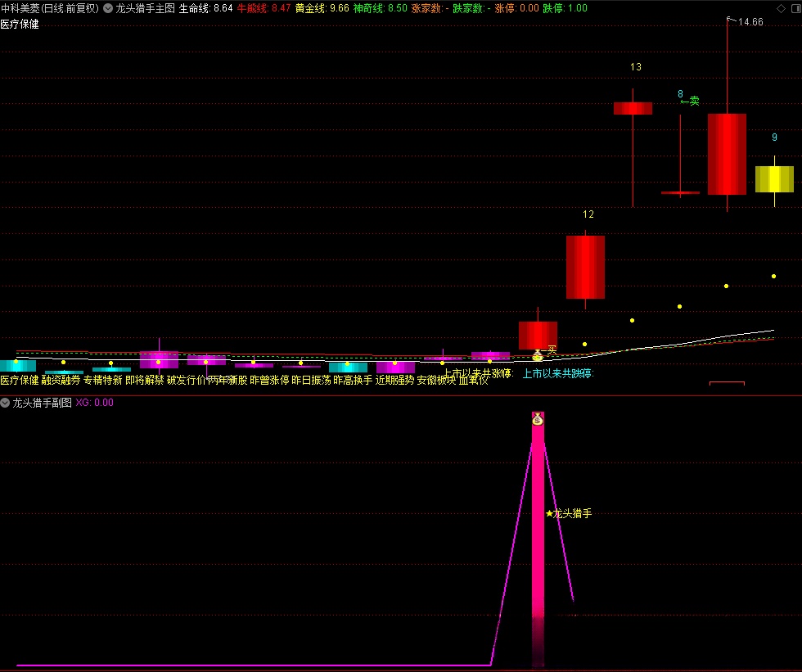Click the red candlestick labeled 12
This screenshot has height=672, width=802.
(585, 267)
